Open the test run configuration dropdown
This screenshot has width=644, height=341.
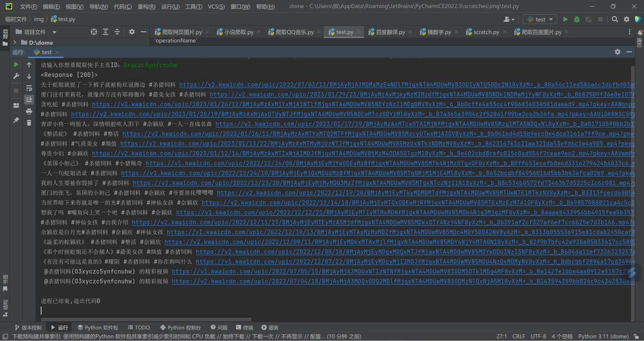coord(551,19)
